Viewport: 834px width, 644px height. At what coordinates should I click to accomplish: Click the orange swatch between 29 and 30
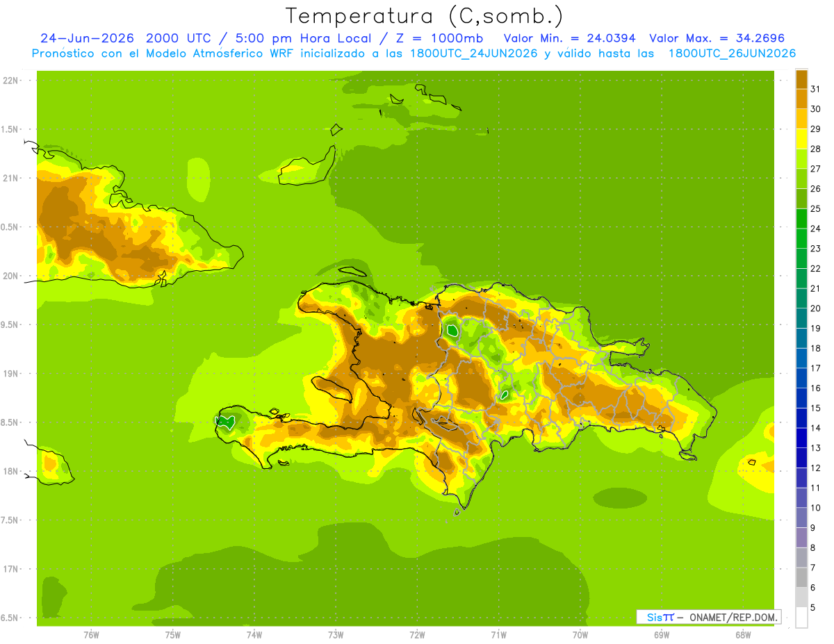[x=801, y=119]
